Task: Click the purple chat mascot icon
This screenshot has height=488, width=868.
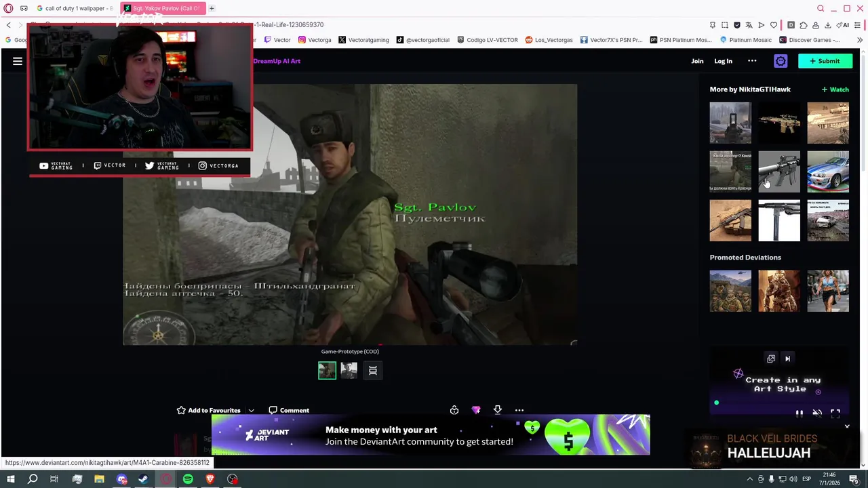Action: [781, 61]
